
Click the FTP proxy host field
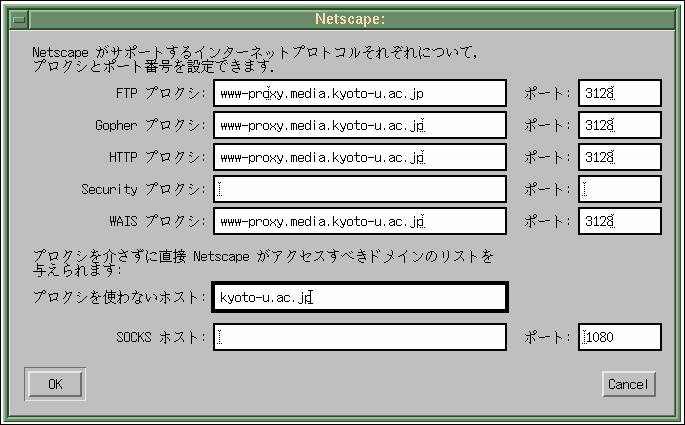pos(360,93)
